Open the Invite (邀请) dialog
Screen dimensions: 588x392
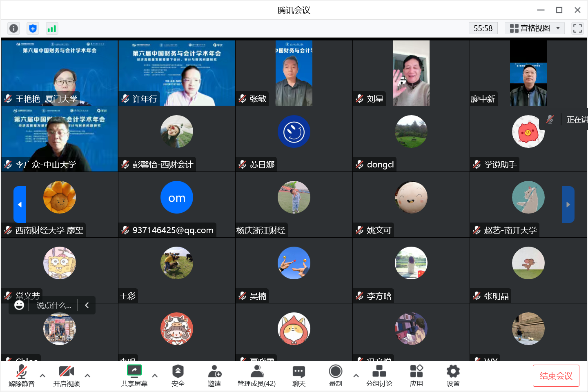tap(214, 376)
